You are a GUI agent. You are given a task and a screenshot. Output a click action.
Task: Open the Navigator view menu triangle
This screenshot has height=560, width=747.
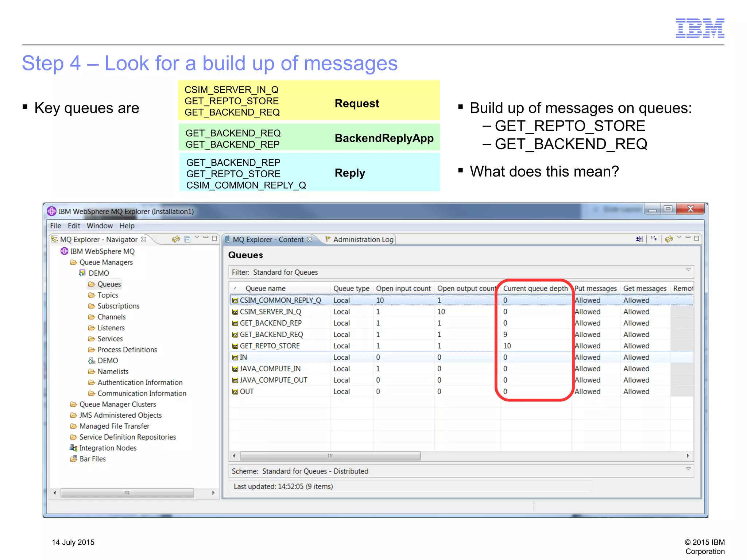coord(197,237)
